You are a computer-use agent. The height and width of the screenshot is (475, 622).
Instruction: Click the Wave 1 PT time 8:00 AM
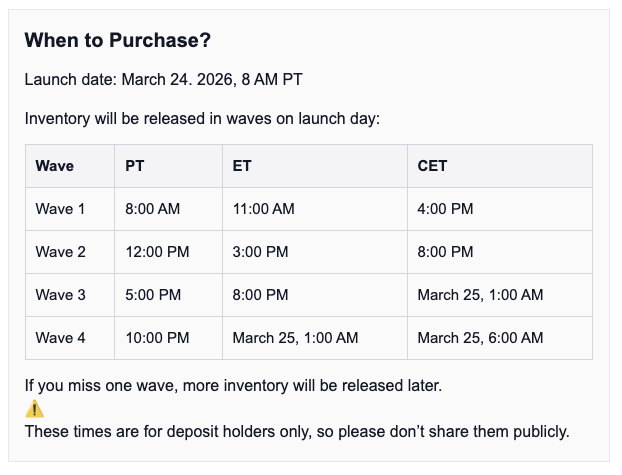(152, 209)
